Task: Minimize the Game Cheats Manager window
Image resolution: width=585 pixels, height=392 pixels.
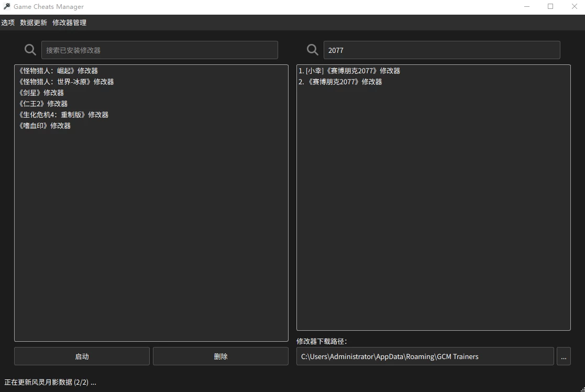Action: (527, 6)
